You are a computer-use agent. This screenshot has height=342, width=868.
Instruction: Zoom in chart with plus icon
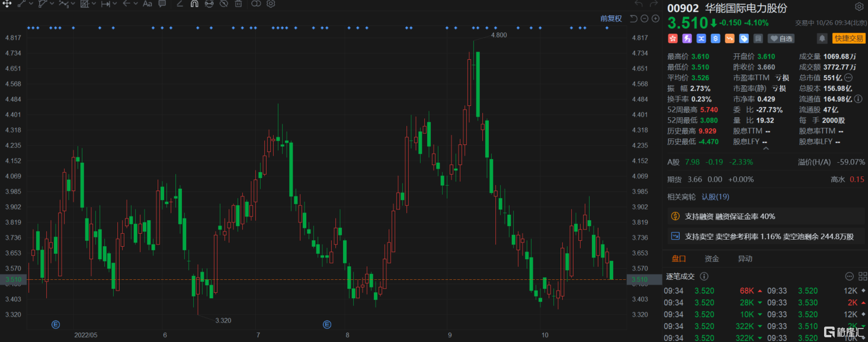tap(655, 19)
